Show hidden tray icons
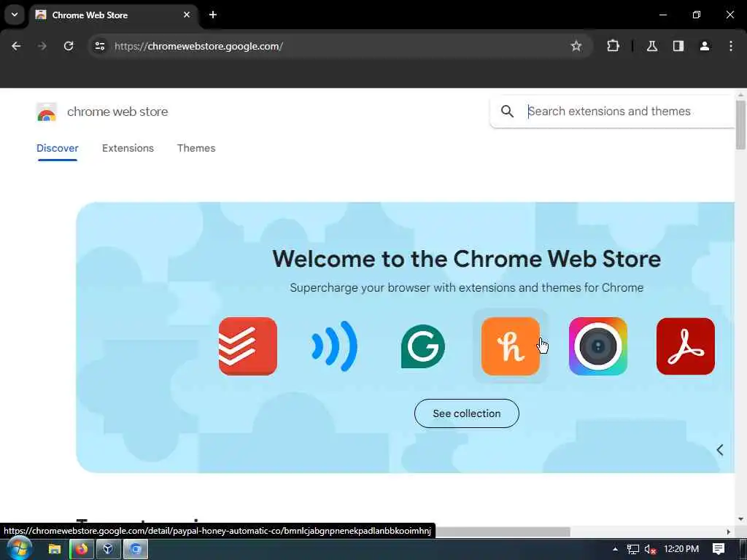Viewport: 747px width, 560px height. (615, 549)
